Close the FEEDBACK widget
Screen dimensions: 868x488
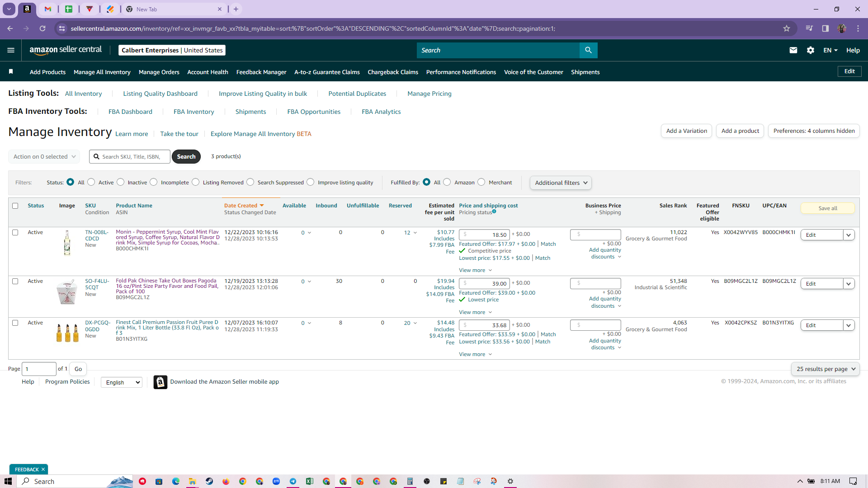43,469
